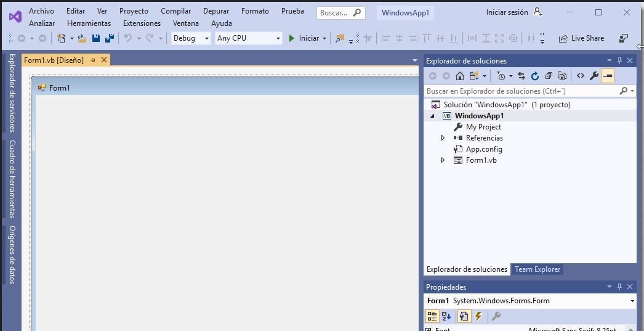Image resolution: width=644 pixels, height=331 pixels.
Task: Open the dropdown arrow next to Iniciar
Action: point(324,39)
